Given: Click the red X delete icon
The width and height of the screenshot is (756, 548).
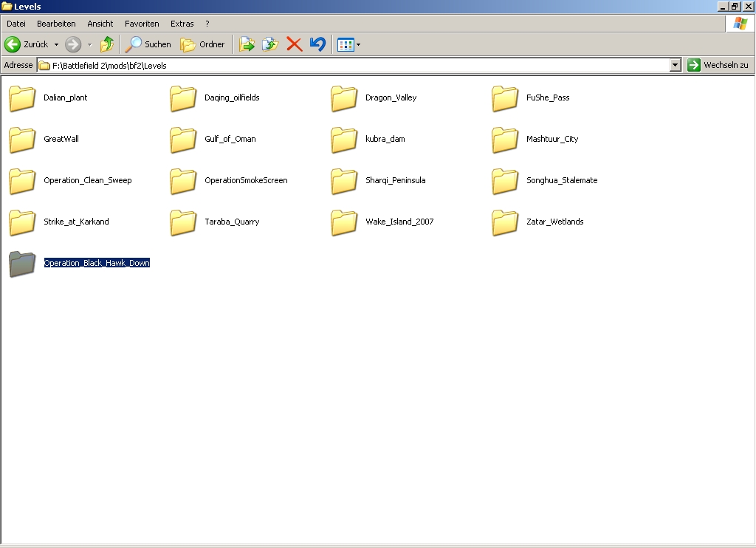Looking at the screenshot, I should [294, 44].
